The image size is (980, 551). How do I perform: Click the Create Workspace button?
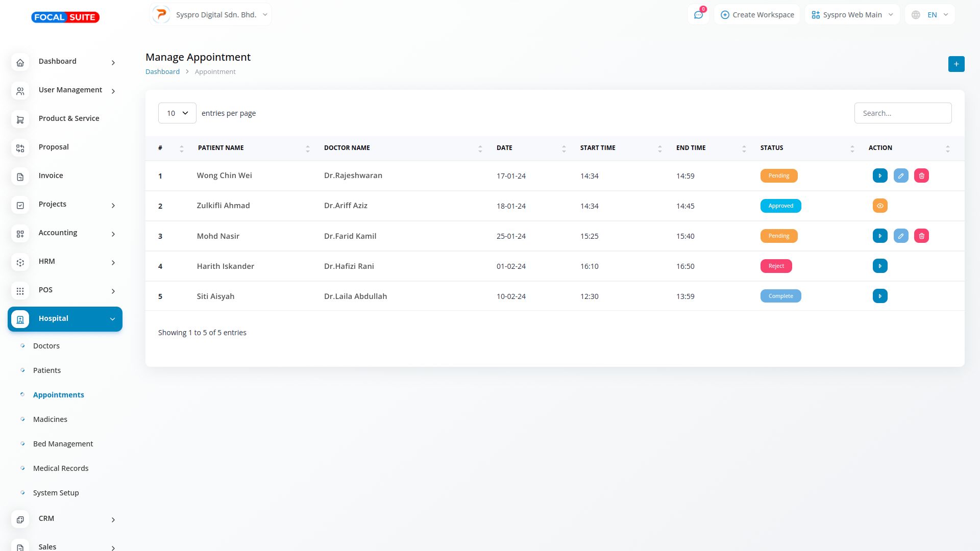[757, 15]
